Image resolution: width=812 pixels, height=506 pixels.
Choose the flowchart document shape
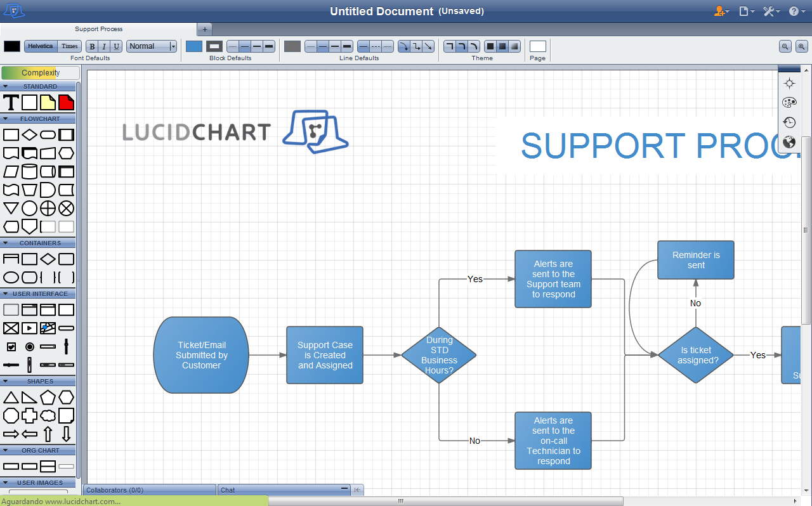click(x=11, y=153)
